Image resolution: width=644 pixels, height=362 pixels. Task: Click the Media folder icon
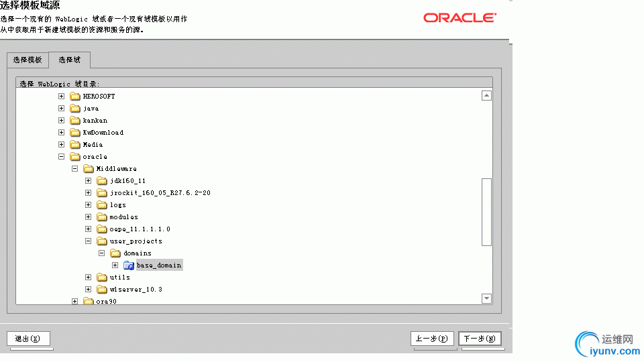click(74, 145)
